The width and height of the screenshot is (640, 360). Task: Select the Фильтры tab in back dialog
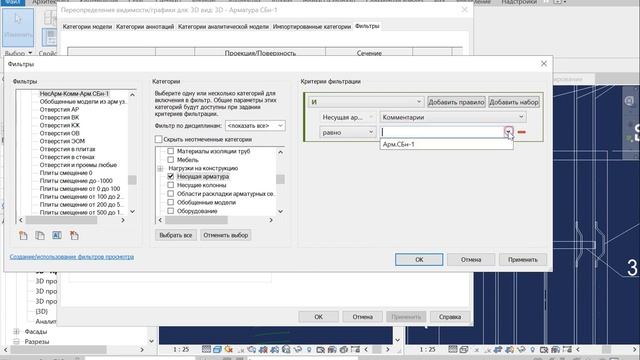pos(367,26)
